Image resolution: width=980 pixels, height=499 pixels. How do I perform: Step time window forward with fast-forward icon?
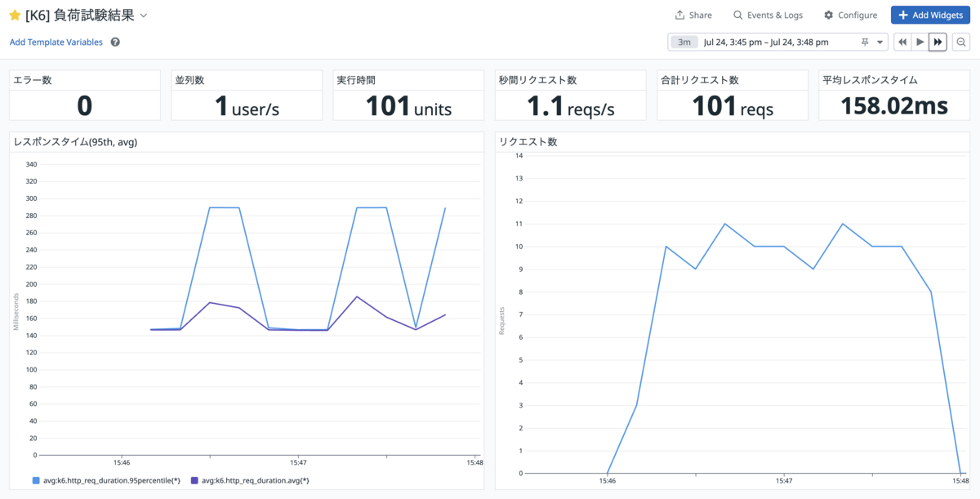click(938, 42)
